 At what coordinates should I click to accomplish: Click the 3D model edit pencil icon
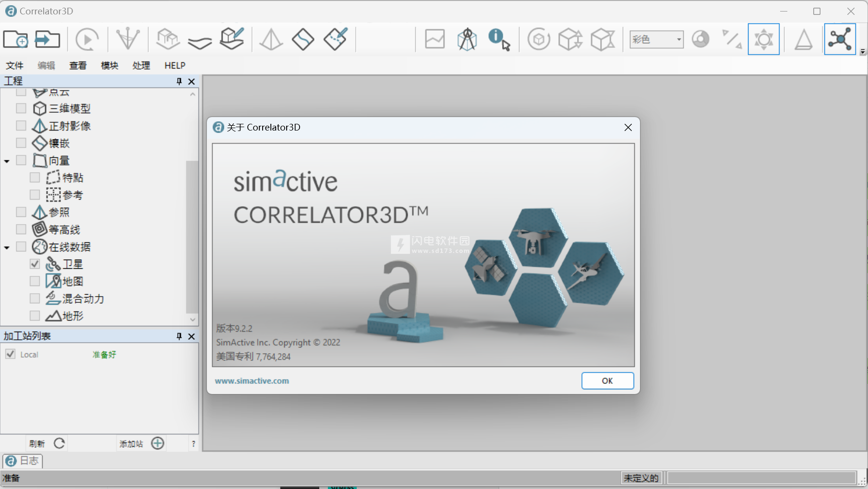232,38
